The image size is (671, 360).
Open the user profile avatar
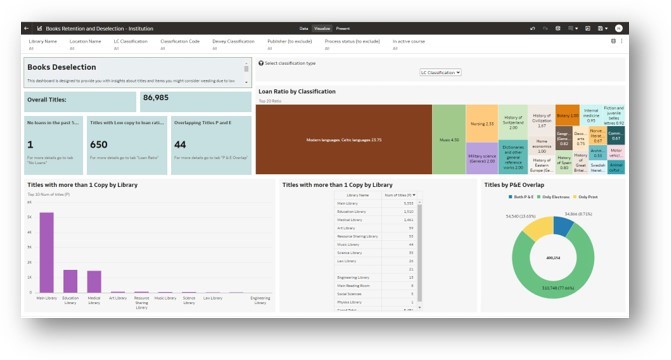click(x=618, y=28)
